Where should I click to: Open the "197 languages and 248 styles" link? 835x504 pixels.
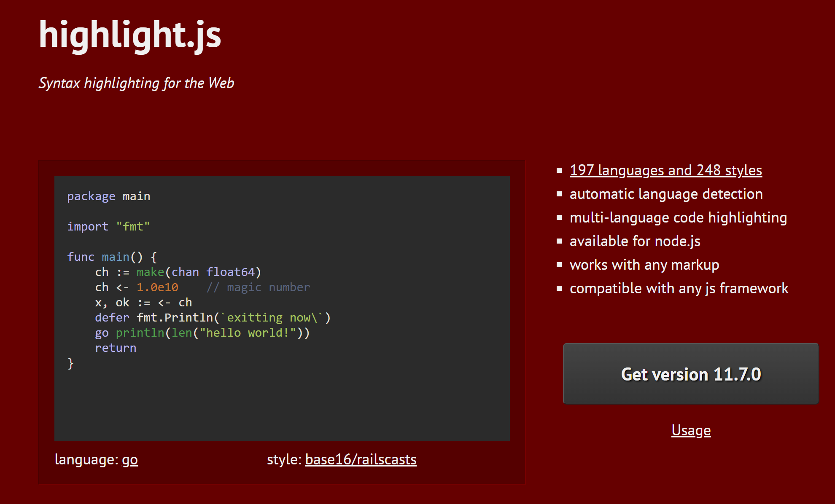665,170
